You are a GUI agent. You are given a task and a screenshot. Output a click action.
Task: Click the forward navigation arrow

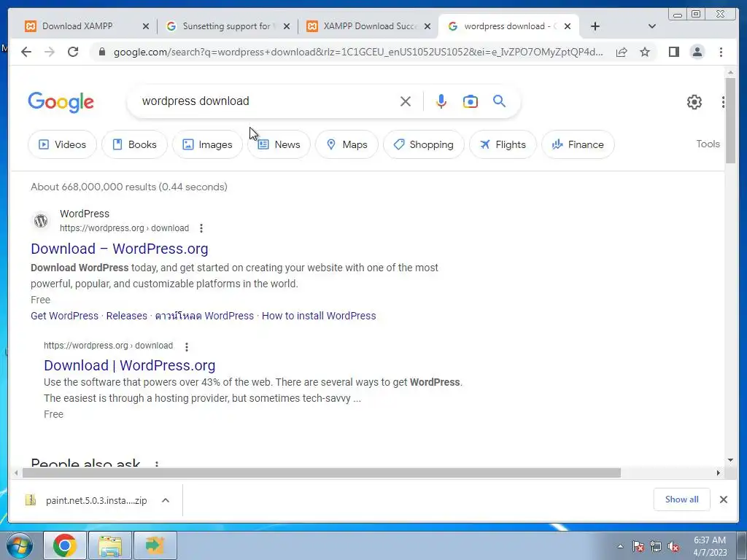click(50, 52)
